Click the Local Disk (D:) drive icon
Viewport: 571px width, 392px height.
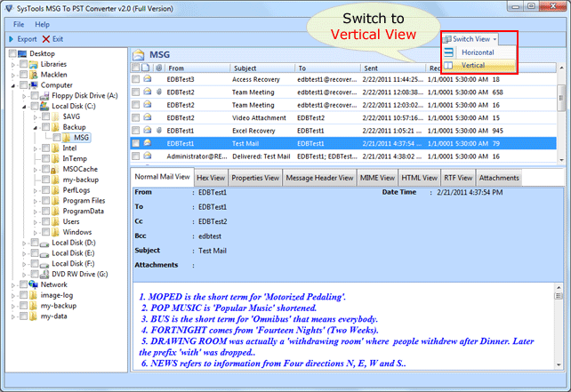[x=44, y=244]
